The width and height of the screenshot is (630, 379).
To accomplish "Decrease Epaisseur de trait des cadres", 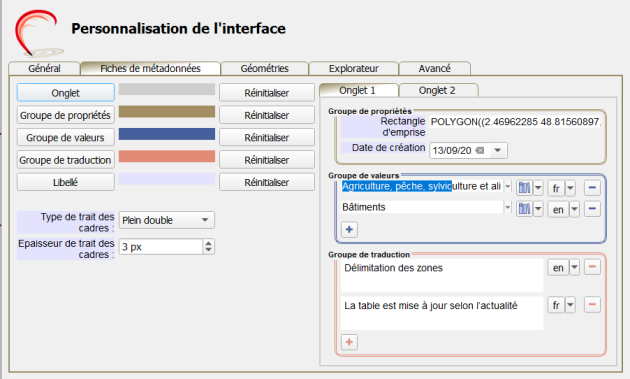I will click(208, 250).
